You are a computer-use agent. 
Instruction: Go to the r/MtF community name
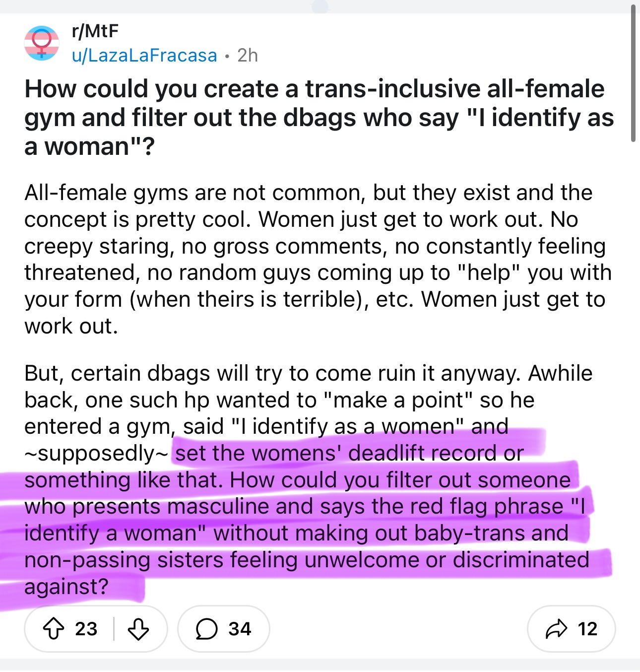[x=95, y=31]
